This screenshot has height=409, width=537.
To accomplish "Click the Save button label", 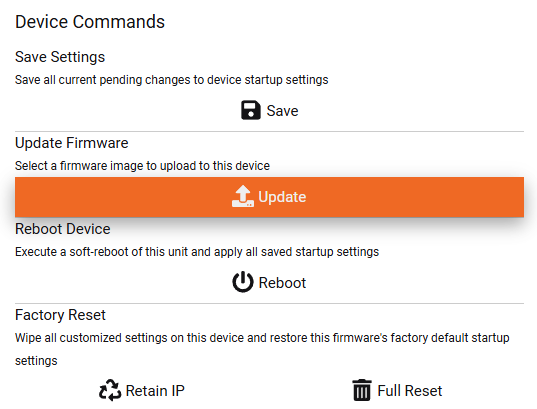I will click(x=282, y=111).
